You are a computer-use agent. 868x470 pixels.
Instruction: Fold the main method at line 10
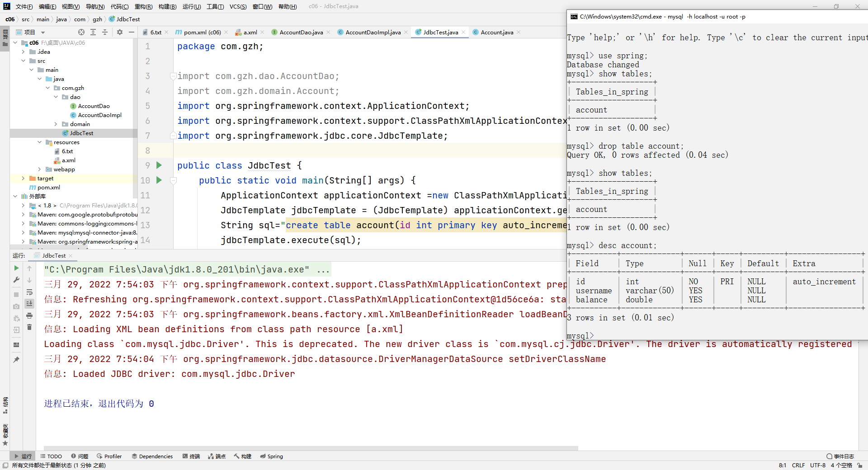tap(173, 180)
